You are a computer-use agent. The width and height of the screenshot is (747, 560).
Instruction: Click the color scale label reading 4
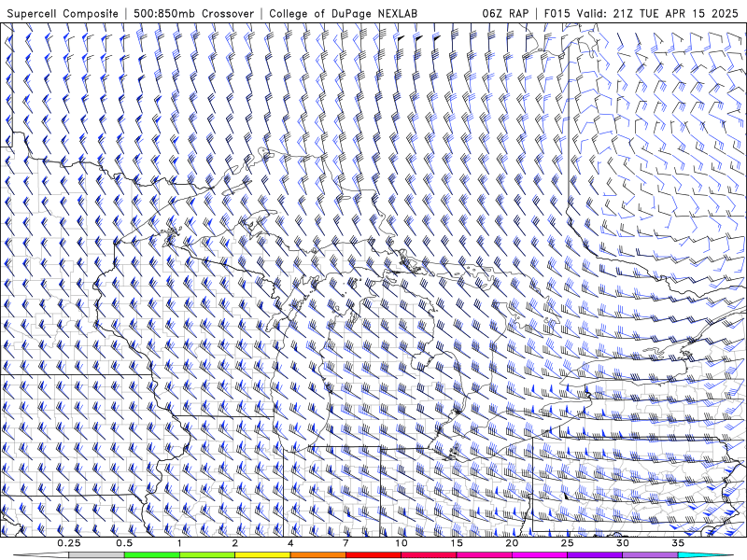click(x=290, y=543)
